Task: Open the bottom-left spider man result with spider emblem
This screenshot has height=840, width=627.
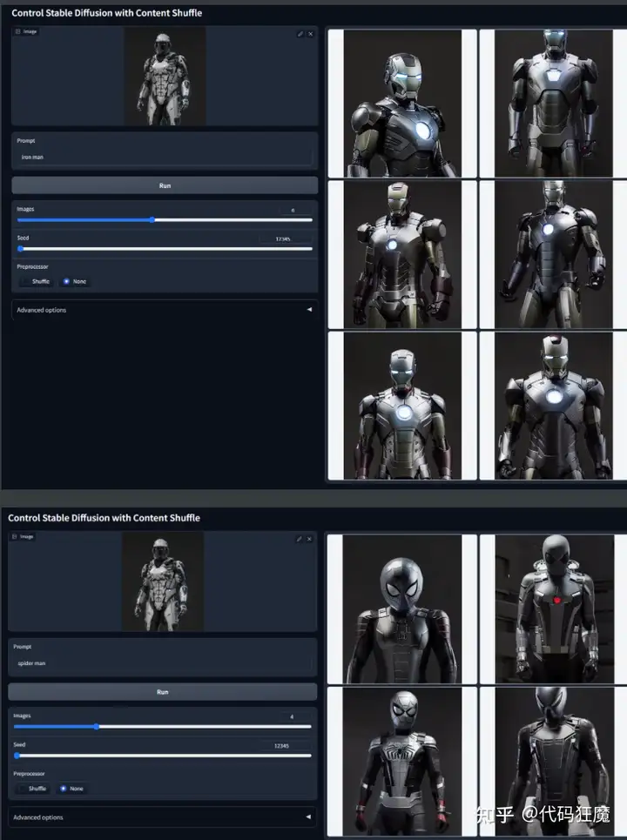Action: coord(402,762)
